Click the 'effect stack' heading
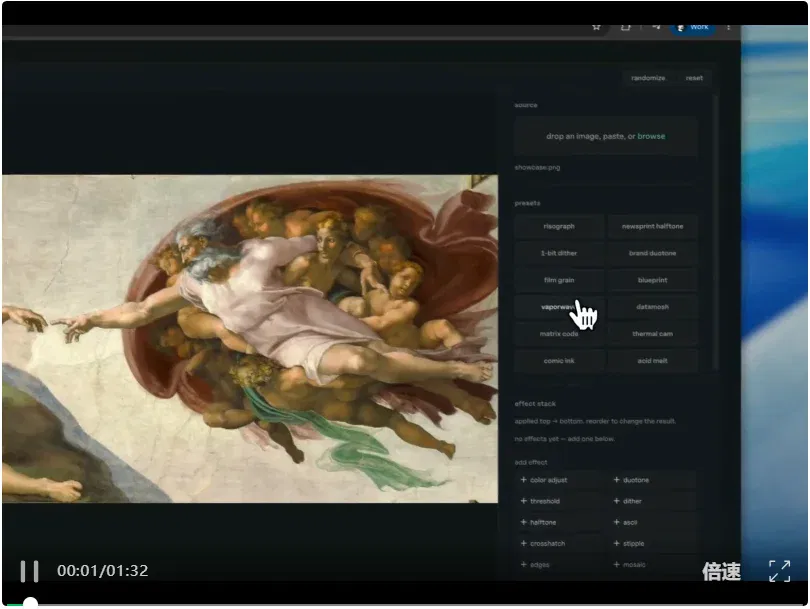This screenshot has height=609, width=810. pyautogui.click(x=535, y=404)
